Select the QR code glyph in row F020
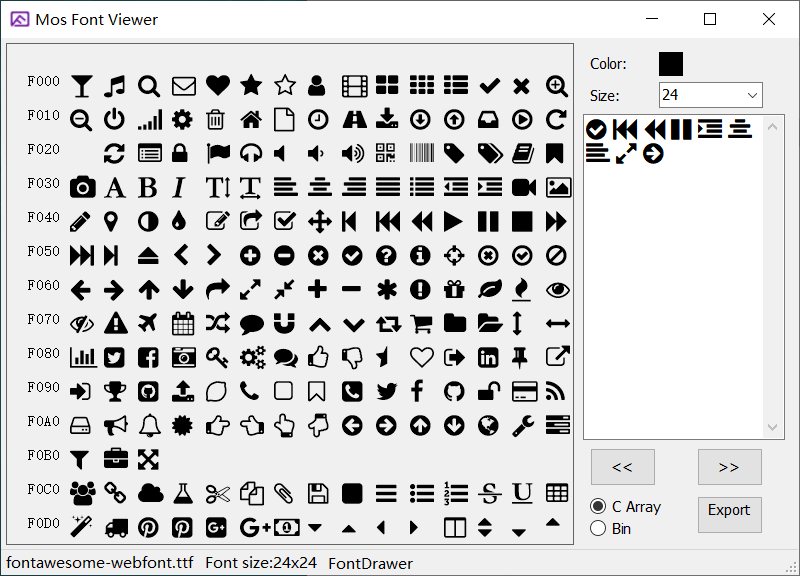Image resolution: width=800 pixels, height=576 pixels. coord(385,153)
